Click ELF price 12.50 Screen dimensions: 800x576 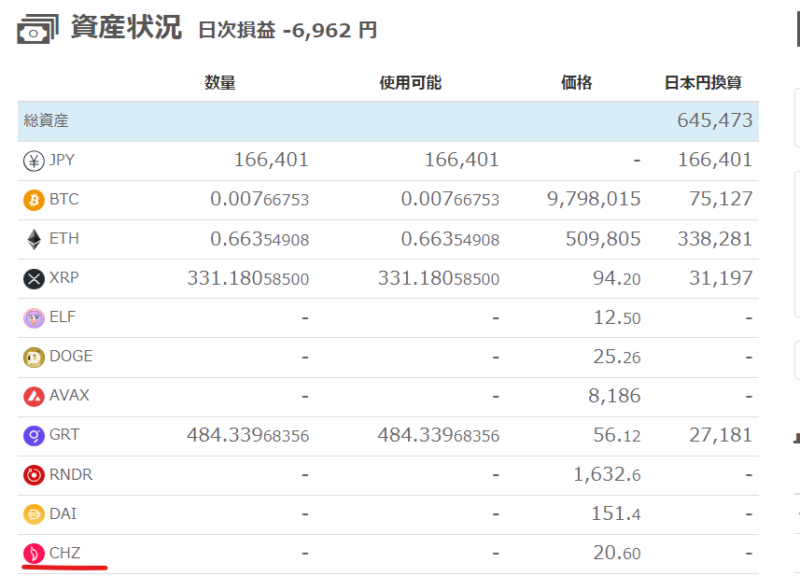pyautogui.click(x=616, y=317)
